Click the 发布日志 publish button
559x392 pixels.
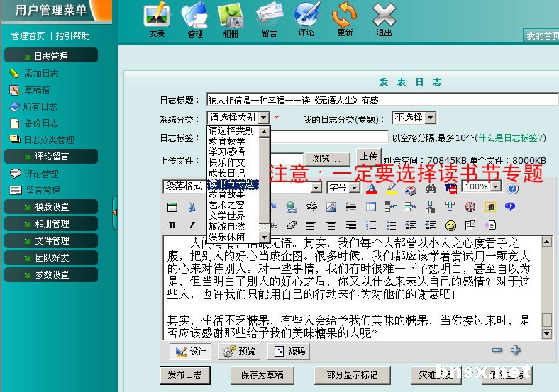(x=184, y=374)
